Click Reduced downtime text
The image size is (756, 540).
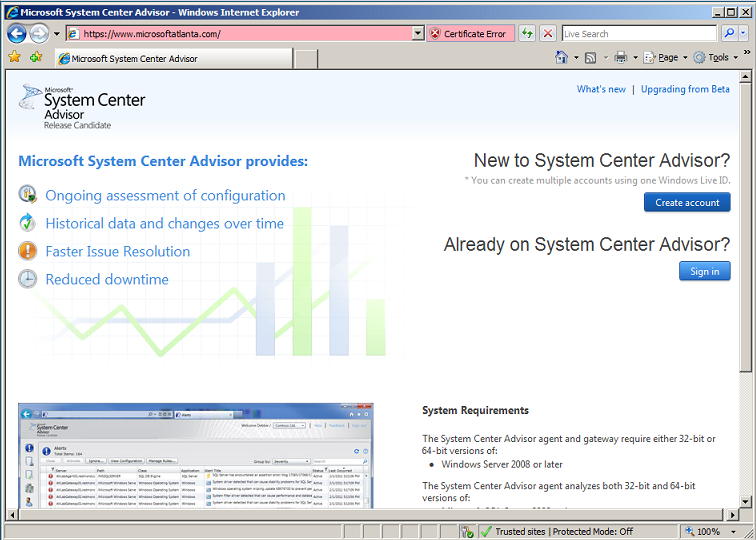pos(107,280)
